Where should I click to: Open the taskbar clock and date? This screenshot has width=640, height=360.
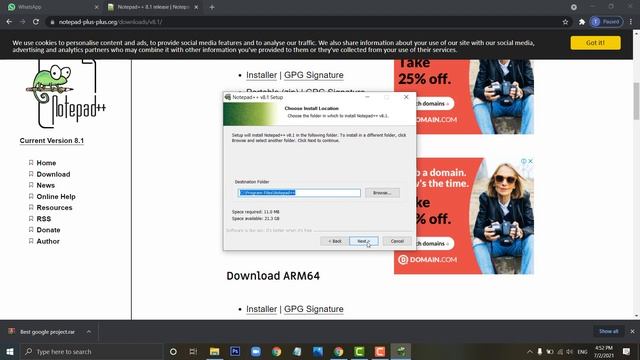[604, 351]
